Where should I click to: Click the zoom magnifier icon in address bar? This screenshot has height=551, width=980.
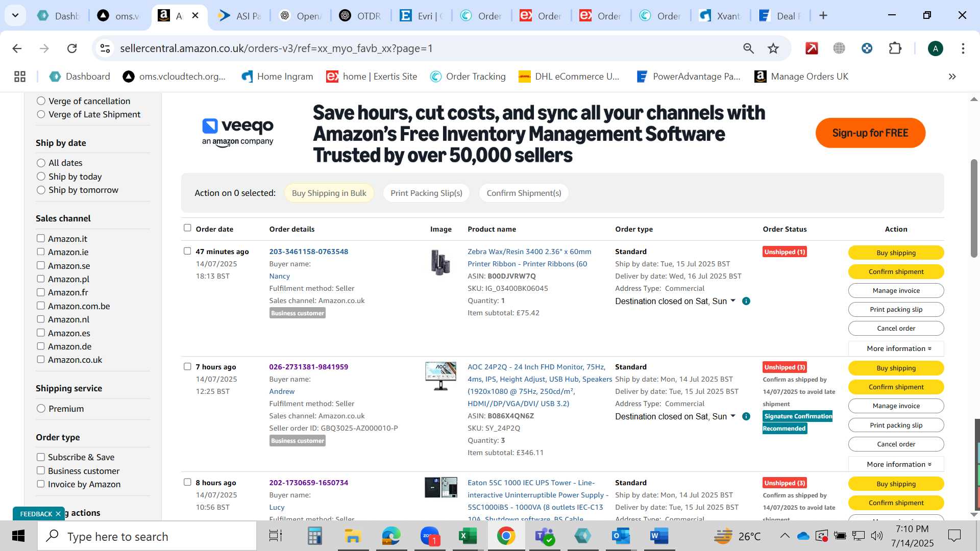coord(748,48)
